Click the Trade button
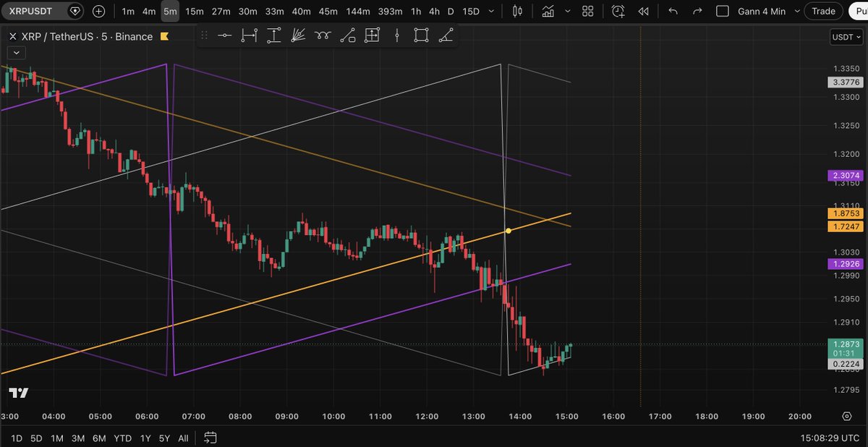868x447 pixels. tap(823, 11)
